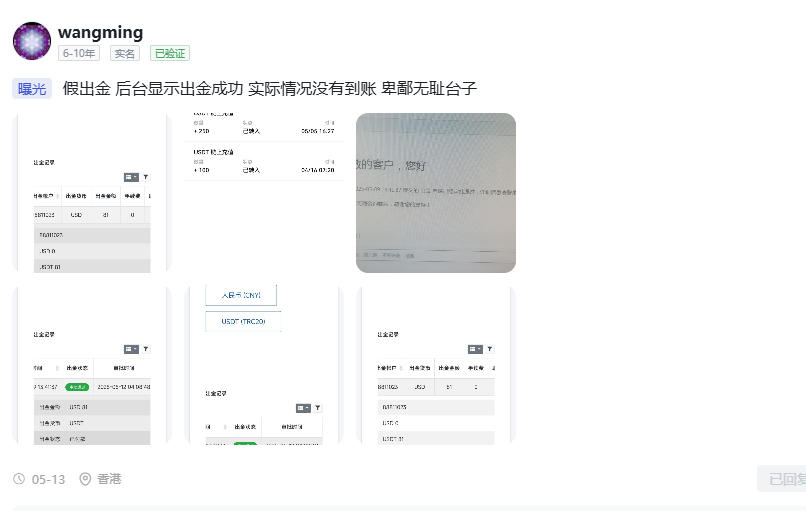Click the 实名 badge
The width and height of the screenshot is (806, 511).
(x=125, y=54)
